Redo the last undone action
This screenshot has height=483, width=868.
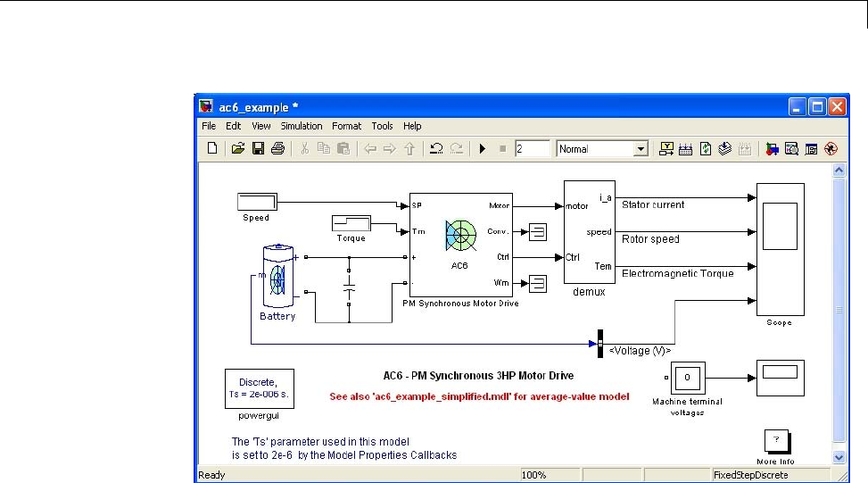pyautogui.click(x=456, y=148)
